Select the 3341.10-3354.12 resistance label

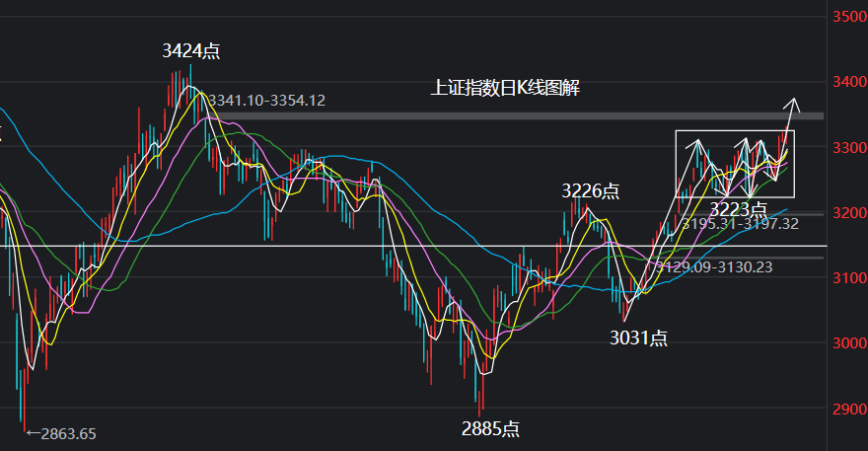pyautogui.click(x=266, y=101)
